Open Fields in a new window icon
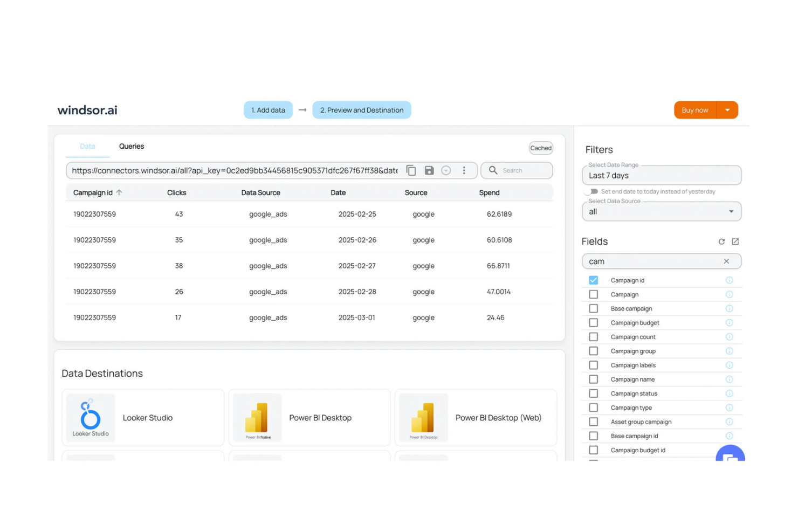The height and width of the screenshot is (532, 798). pos(735,241)
